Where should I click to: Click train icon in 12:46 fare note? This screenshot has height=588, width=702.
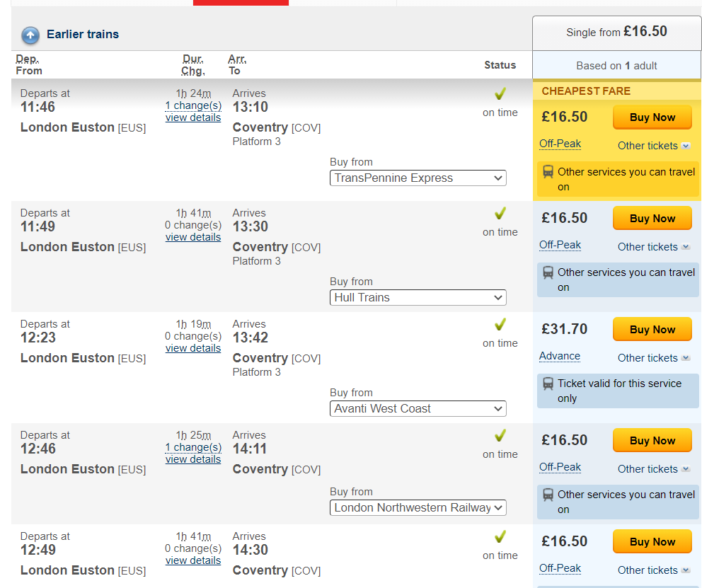pos(548,495)
